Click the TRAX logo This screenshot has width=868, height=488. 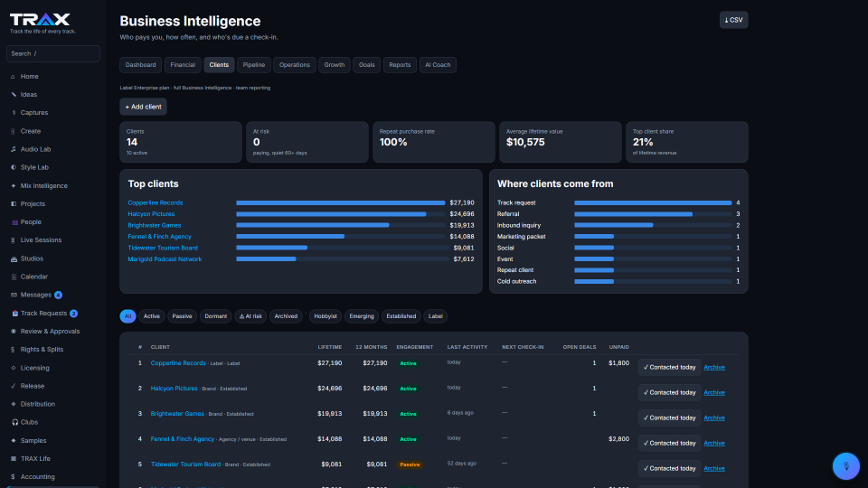point(40,20)
